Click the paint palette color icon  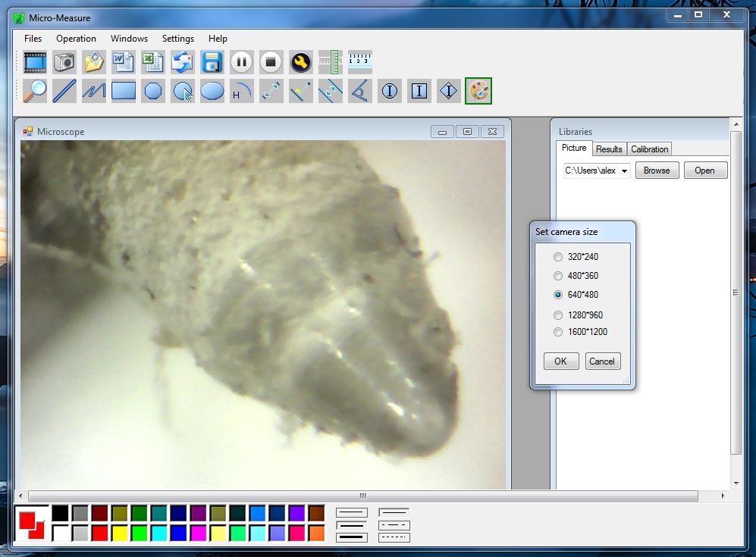(x=478, y=91)
